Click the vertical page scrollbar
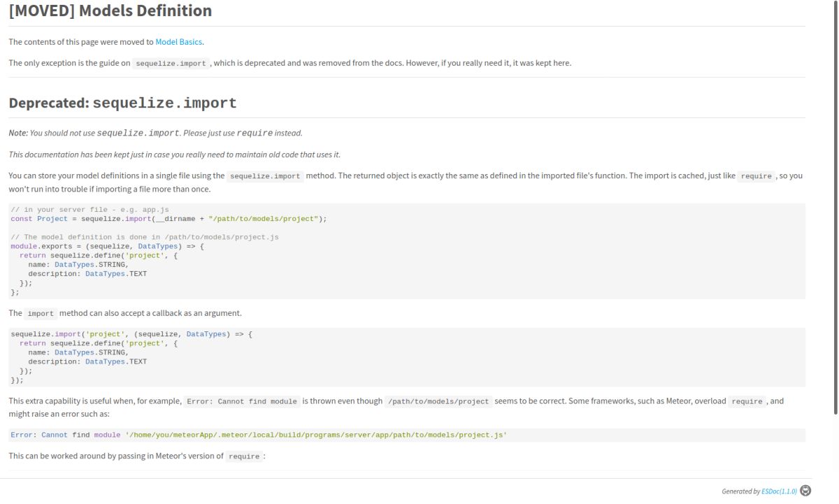 (836, 210)
